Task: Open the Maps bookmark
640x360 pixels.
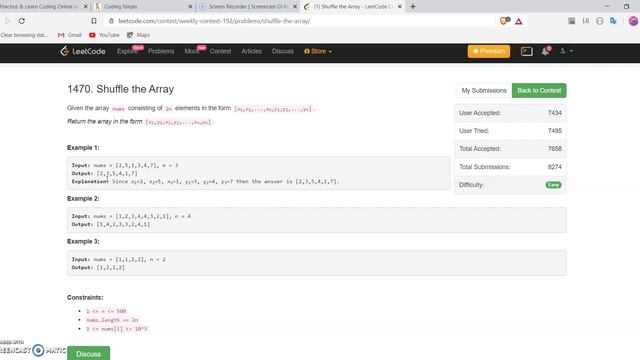Action: (x=138, y=35)
